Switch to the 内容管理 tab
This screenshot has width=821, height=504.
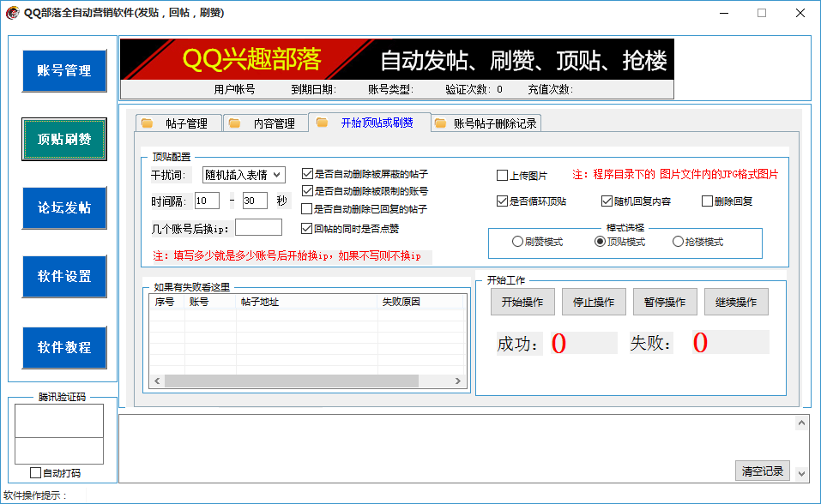pos(273,123)
